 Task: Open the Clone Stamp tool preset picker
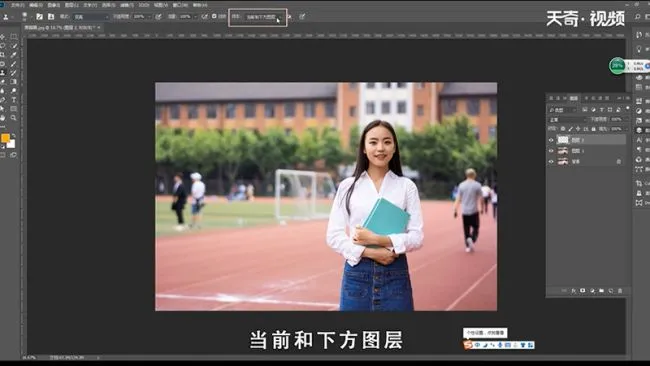(7, 17)
